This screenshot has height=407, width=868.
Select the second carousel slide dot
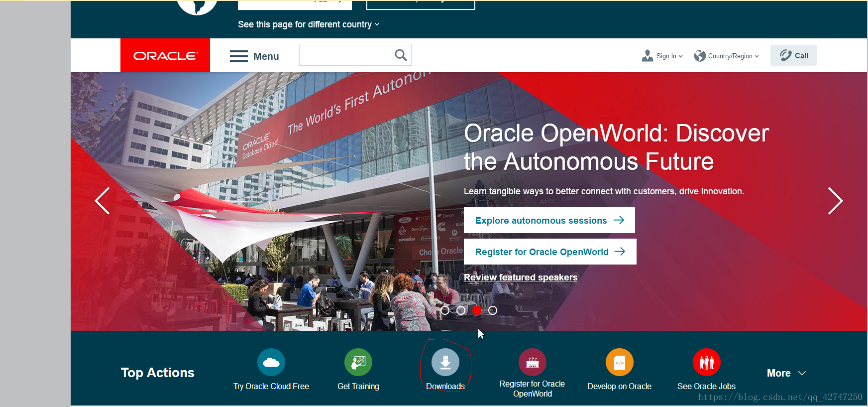[461, 310]
